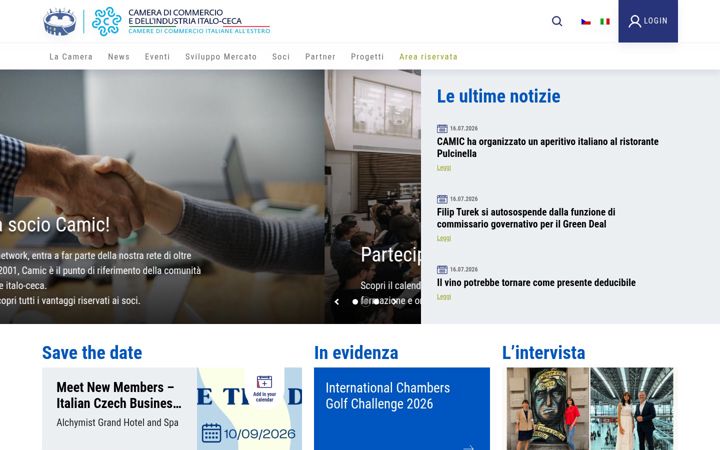The height and width of the screenshot is (450, 720).
Task: Open the Meet New Members event title
Action: point(119,395)
